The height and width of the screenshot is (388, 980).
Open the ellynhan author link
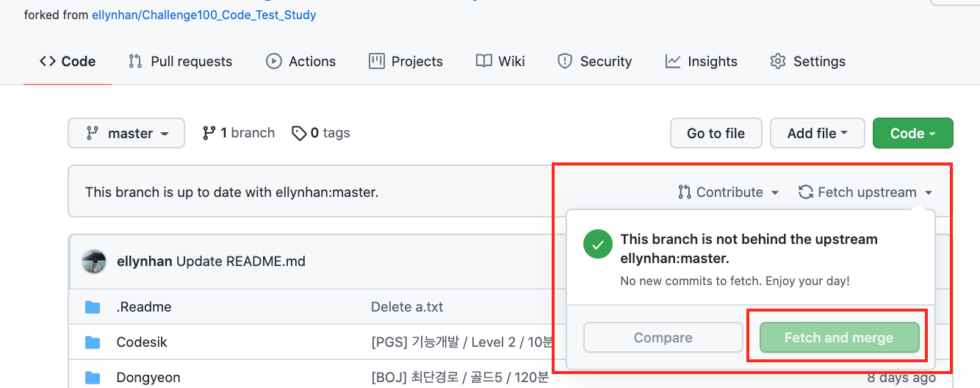[145, 261]
